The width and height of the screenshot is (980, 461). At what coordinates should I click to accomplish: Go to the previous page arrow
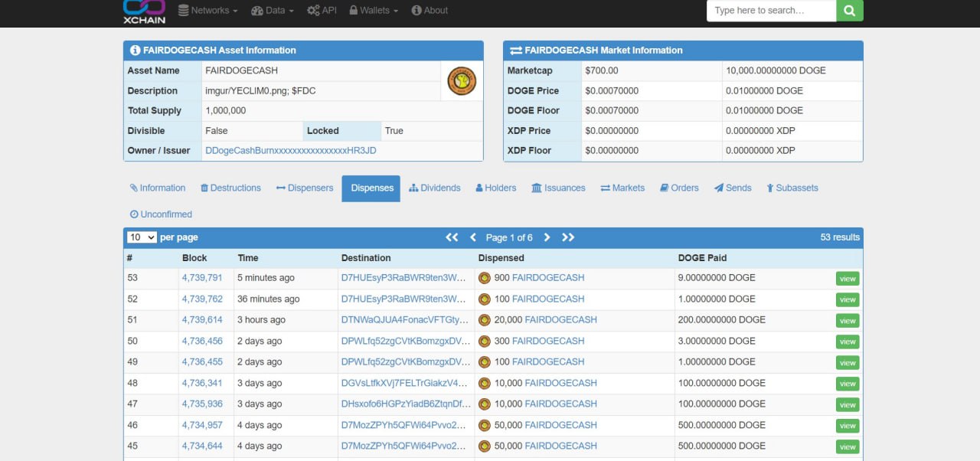click(473, 237)
